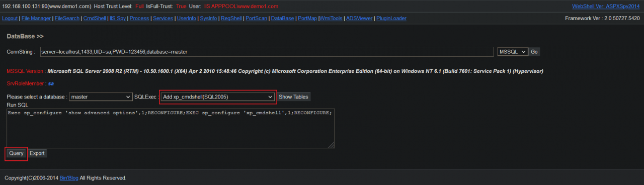Viewport: 644px width, 185px height.
Task: Click the Go button
Action: tap(534, 52)
